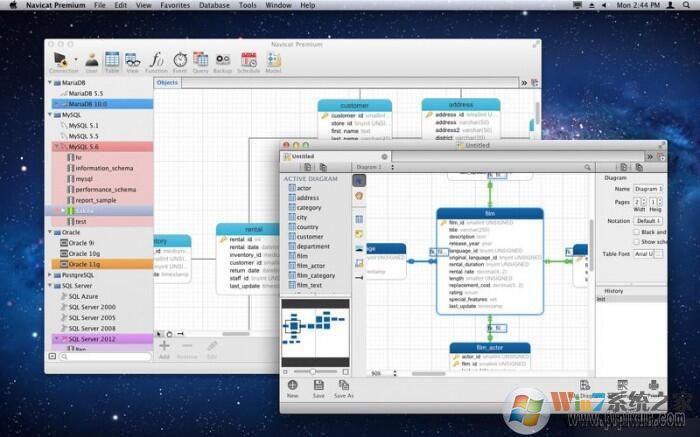Click the film table header in diagram
This screenshot has height=437, width=700.
coord(490,213)
